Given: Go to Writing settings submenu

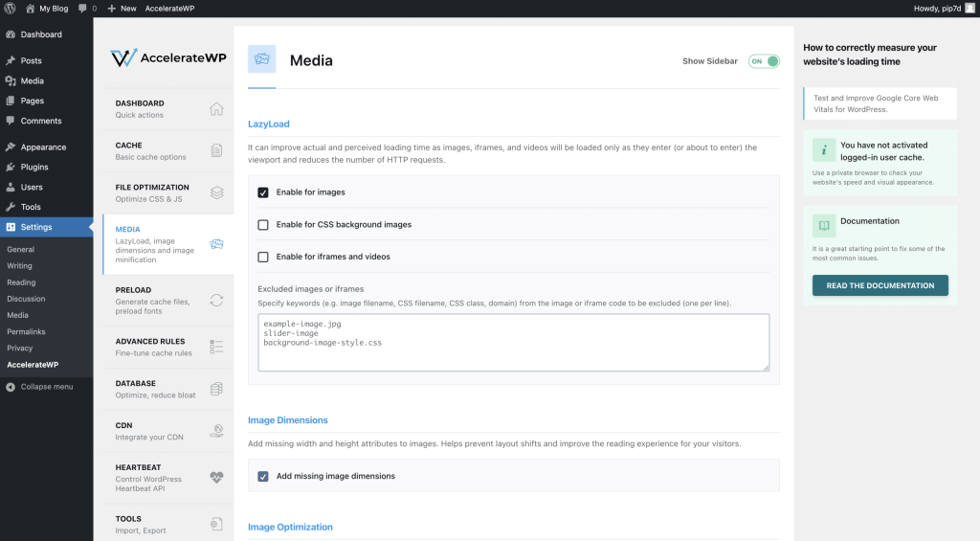Looking at the screenshot, I should [x=19, y=266].
